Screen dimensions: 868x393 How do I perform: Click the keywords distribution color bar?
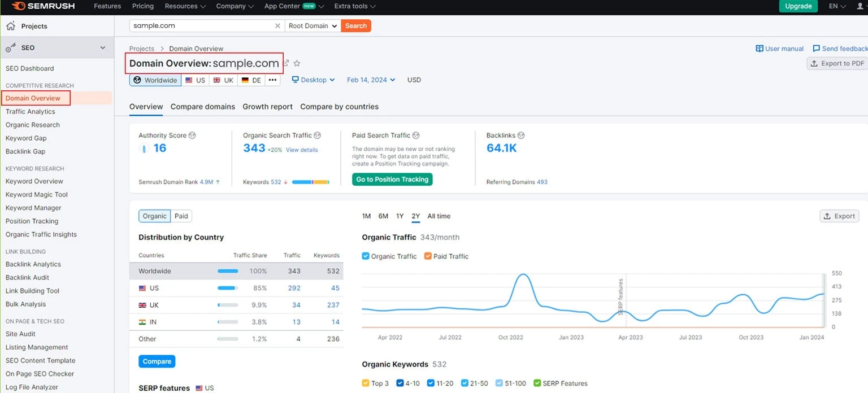[311, 182]
